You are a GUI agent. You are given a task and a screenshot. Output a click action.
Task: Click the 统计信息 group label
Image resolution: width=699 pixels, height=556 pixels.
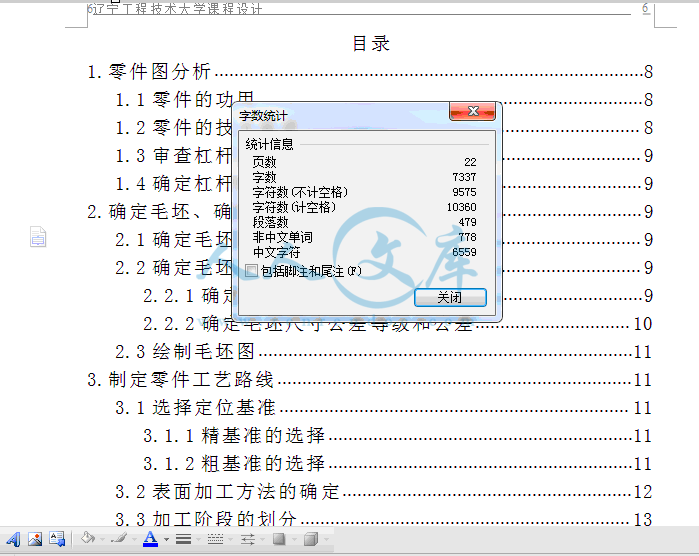pyautogui.click(x=269, y=144)
